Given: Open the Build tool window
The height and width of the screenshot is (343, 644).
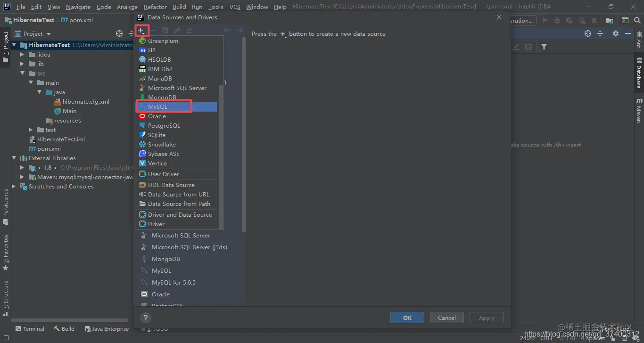Looking at the screenshot, I should tap(64, 329).
